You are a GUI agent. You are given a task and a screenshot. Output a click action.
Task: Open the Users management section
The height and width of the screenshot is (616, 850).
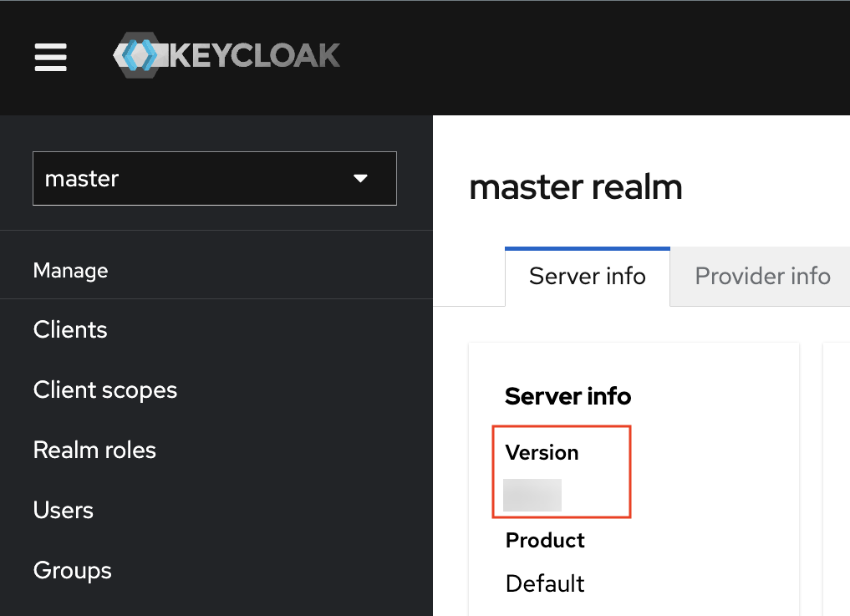click(x=63, y=510)
